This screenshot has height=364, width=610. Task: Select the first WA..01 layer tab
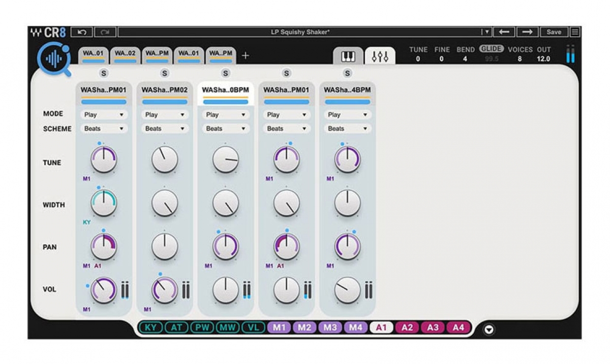[94, 55]
